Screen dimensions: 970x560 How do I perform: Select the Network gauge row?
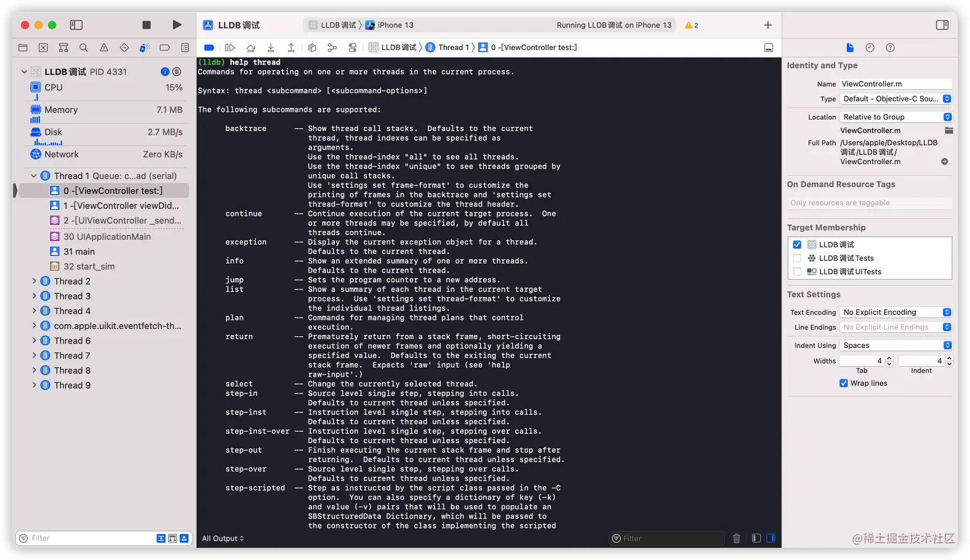(x=106, y=155)
